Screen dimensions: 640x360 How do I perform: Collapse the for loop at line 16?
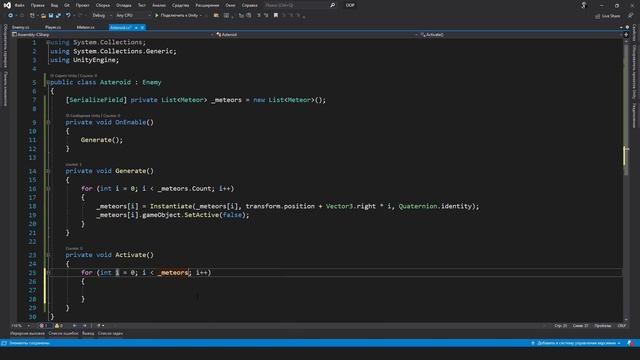pyautogui.click(x=48, y=189)
